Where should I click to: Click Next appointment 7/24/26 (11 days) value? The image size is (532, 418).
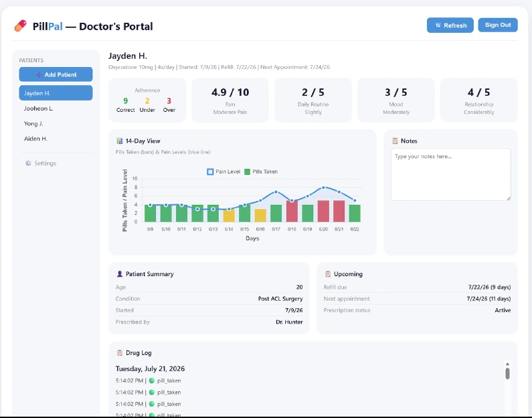pyautogui.click(x=489, y=299)
